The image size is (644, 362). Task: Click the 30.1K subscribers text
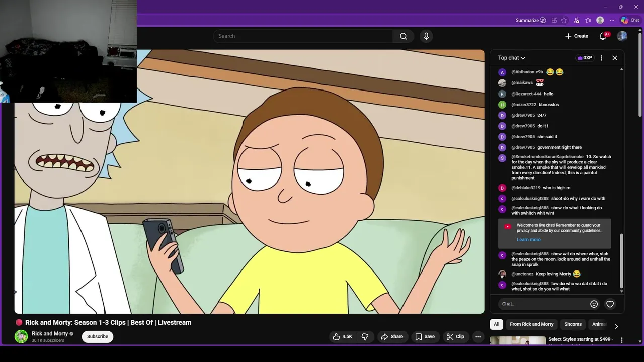coord(48,341)
